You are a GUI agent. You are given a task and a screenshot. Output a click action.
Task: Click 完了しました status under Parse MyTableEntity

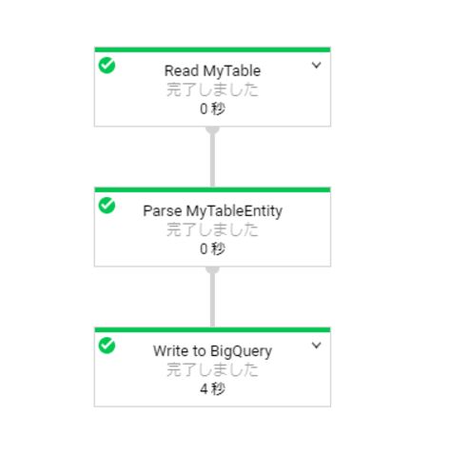212,229
